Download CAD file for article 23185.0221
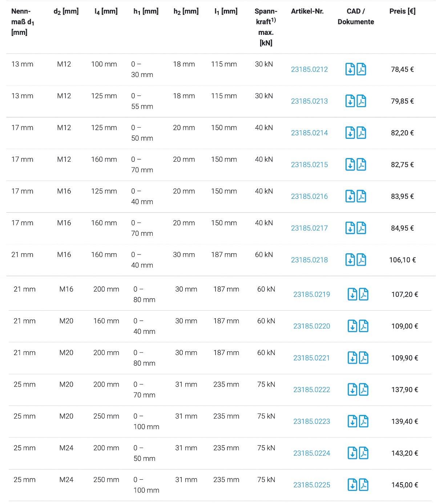Image resolution: width=436 pixels, height=504 pixels. (x=352, y=358)
